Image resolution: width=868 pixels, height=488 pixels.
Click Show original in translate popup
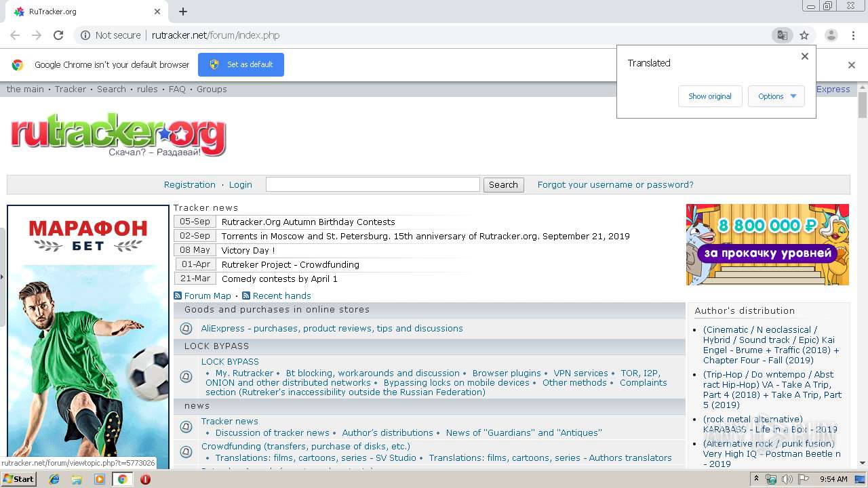(710, 96)
